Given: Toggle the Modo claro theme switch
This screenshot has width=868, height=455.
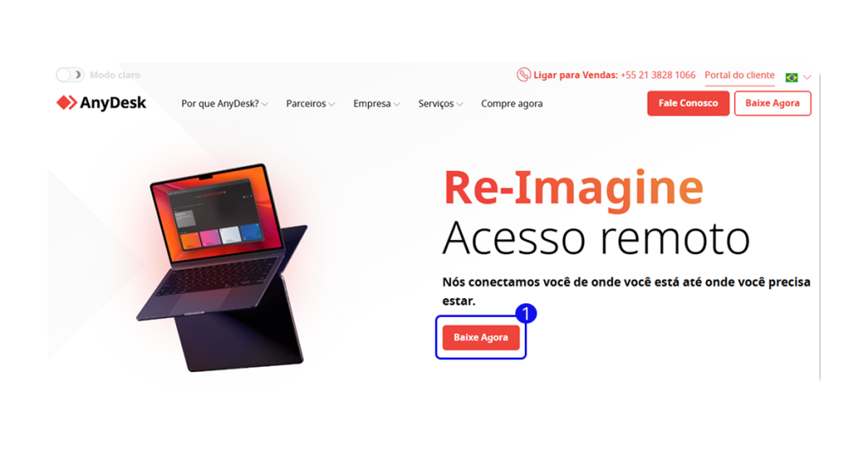Looking at the screenshot, I should tap(70, 75).
